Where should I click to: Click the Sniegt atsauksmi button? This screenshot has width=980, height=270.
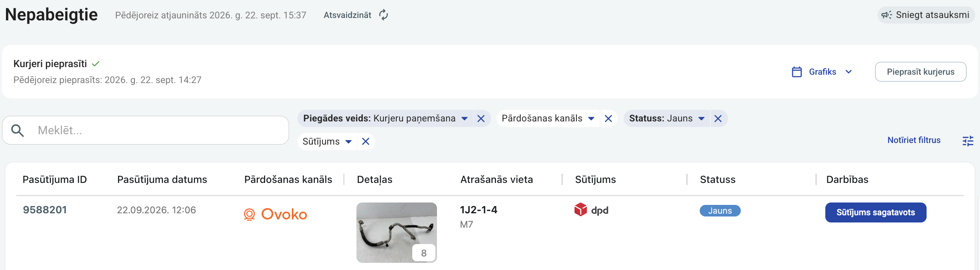[x=926, y=15]
